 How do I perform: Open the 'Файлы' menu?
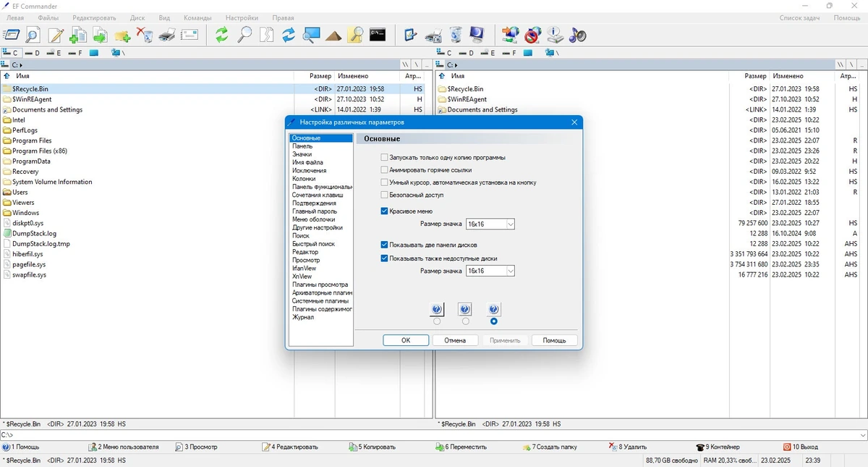pos(48,17)
